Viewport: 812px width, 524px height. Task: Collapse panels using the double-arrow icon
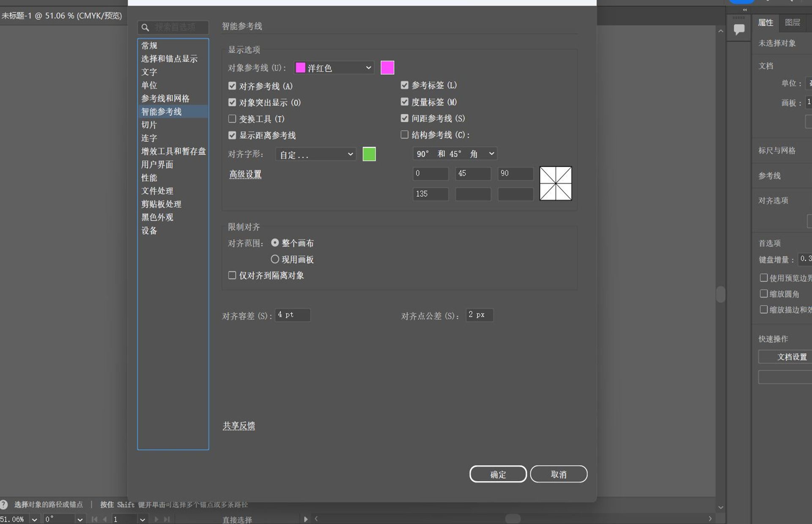[745, 10]
